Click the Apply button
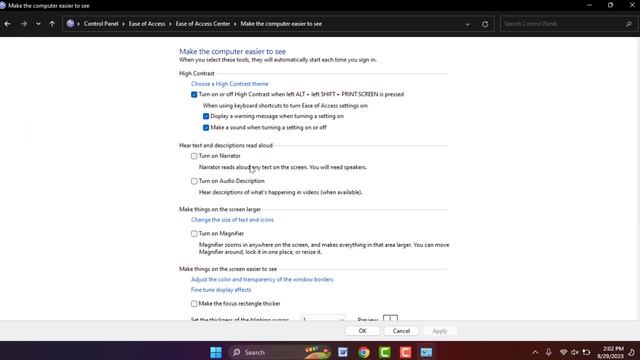The image size is (640, 360). click(x=440, y=331)
